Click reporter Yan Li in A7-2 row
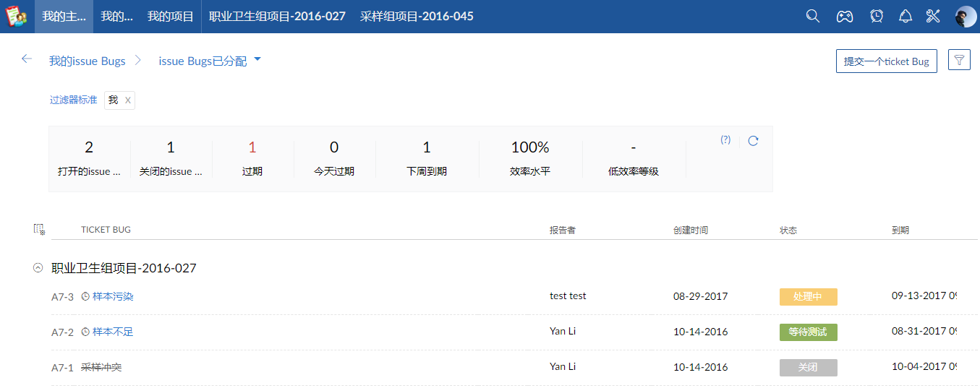Image resolution: width=980 pixels, height=388 pixels. 563,331
